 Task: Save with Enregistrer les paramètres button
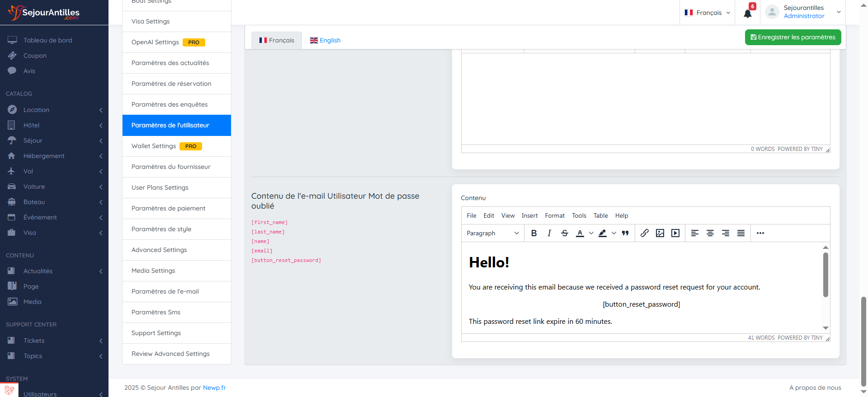click(793, 37)
